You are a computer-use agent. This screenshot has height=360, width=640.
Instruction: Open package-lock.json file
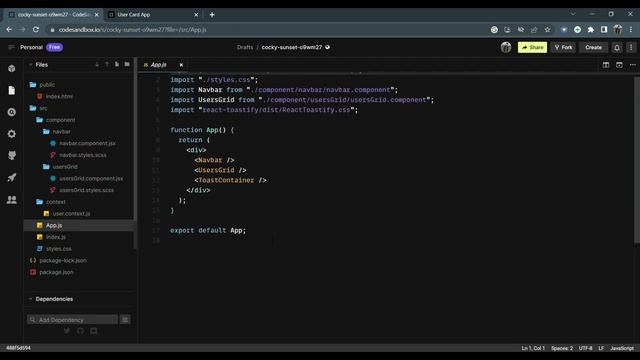pyautogui.click(x=62, y=260)
